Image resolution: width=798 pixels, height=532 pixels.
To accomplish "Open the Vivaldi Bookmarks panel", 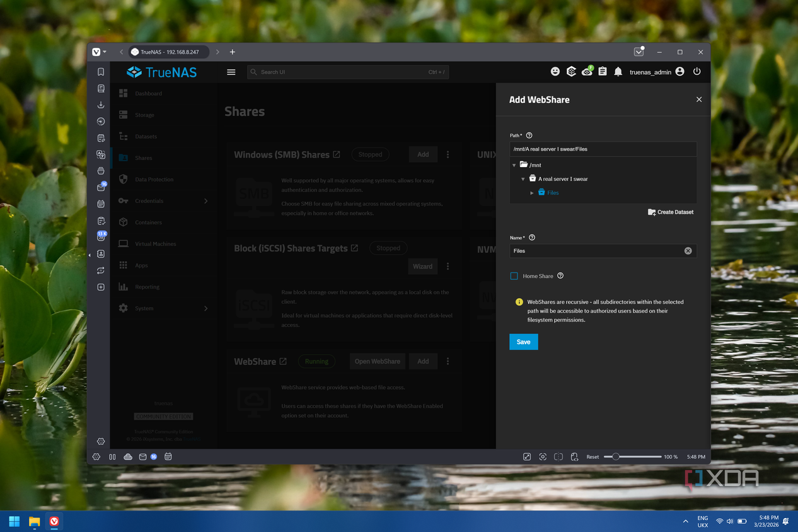I will tap(101, 72).
